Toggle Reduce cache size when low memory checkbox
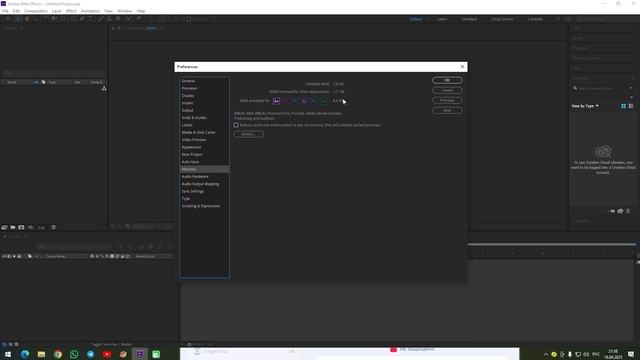 pos(236,125)
